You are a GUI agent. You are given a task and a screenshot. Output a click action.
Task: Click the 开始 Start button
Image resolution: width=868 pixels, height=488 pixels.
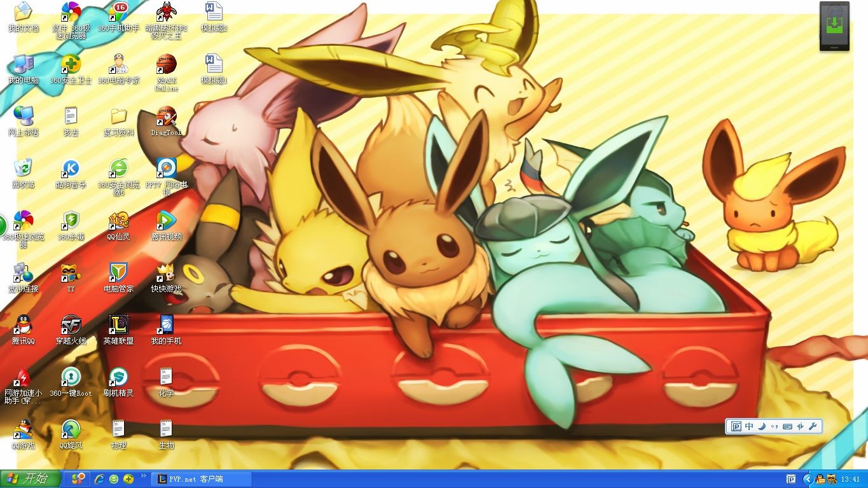[x=31, y=479]
